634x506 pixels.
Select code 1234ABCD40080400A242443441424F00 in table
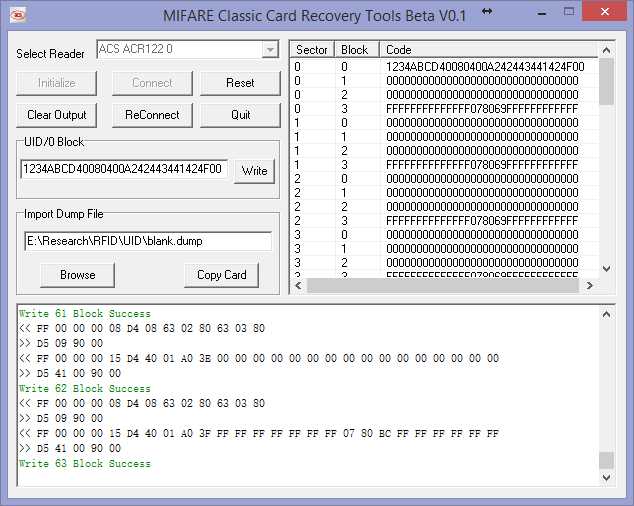tap(485, 67)
